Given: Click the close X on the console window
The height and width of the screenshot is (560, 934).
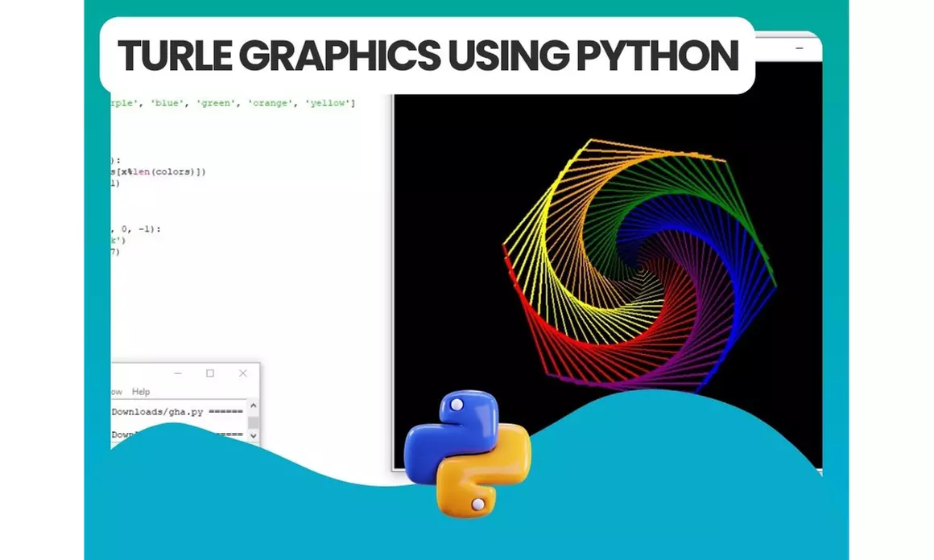Looking at the screenshot, I should pos(243,373).
